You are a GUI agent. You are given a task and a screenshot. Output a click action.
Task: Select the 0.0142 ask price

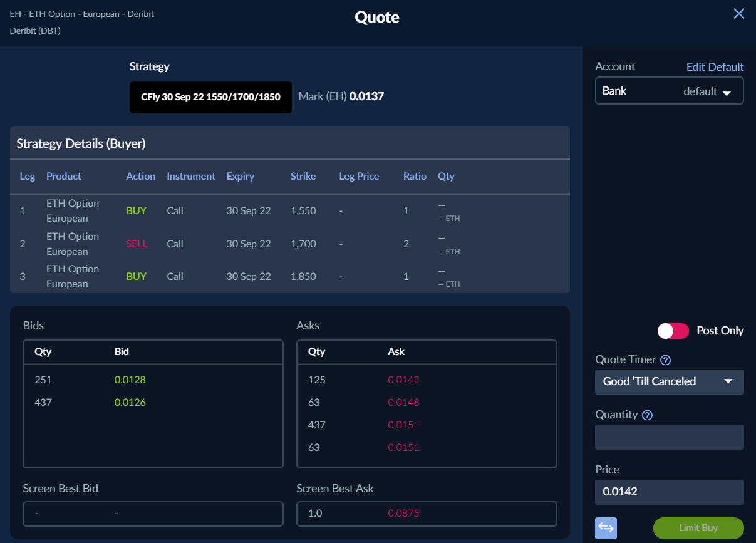403,380
